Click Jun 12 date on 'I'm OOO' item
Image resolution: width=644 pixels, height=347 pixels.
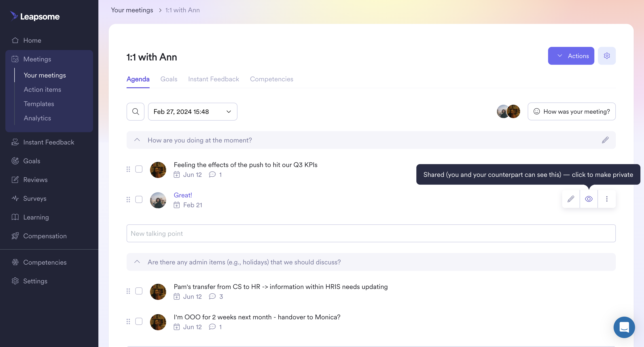[x=188, y=327]
